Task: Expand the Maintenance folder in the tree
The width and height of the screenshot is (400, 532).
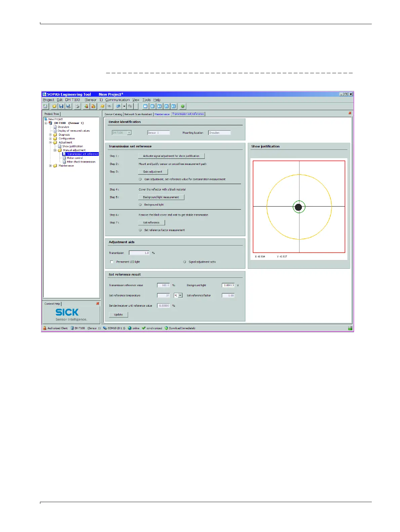Action: (50, 166)
